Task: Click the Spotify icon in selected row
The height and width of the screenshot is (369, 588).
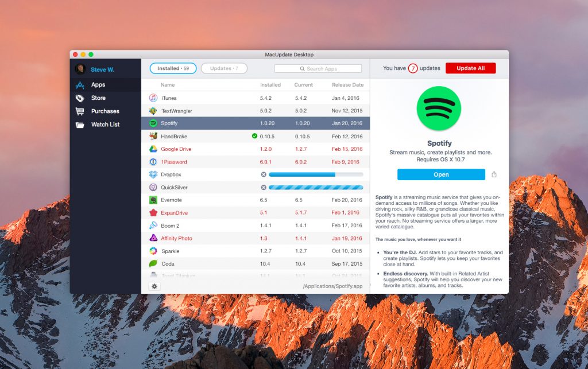Action: (x=153, y=123)
